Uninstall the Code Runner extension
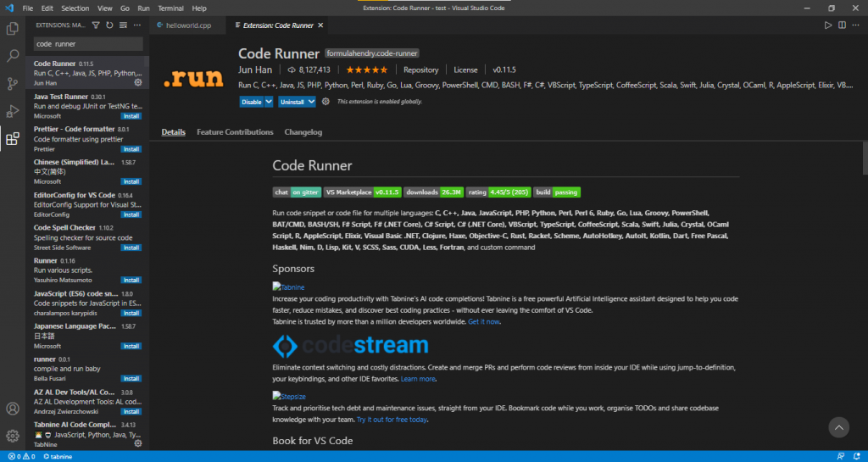This screenshot has height=462, width=868. click(x=292, y=102)
